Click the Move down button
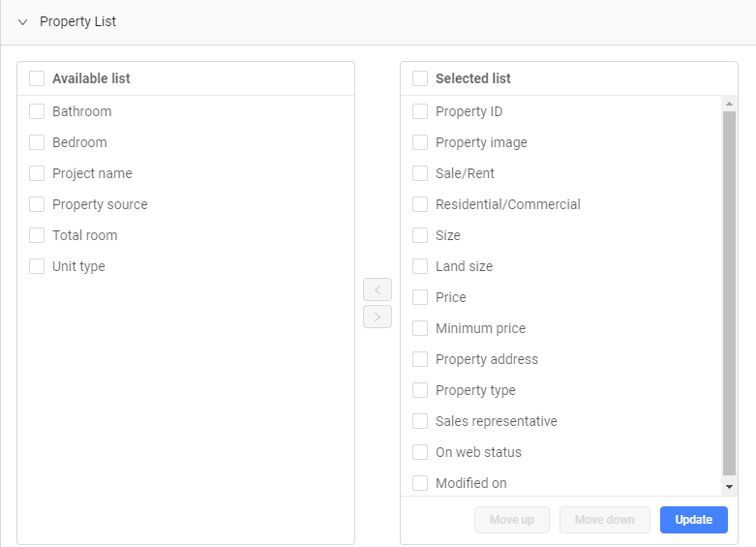The width and height of the screenshot is (756, 547). tap(605, 520)
